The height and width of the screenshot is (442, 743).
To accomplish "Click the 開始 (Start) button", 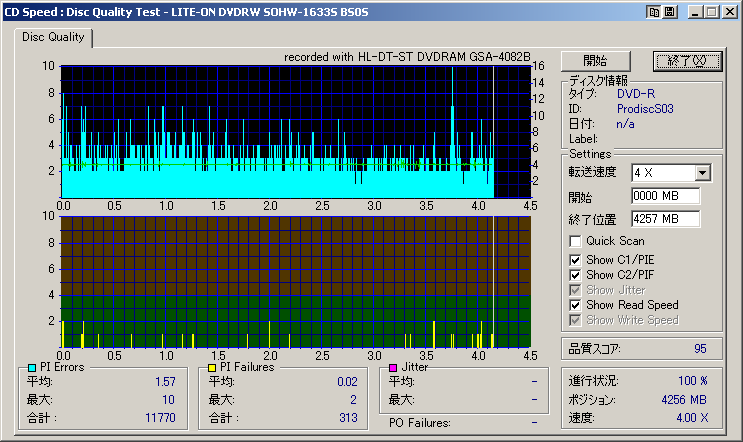I will pyautogui.click(x=596, y=61).
